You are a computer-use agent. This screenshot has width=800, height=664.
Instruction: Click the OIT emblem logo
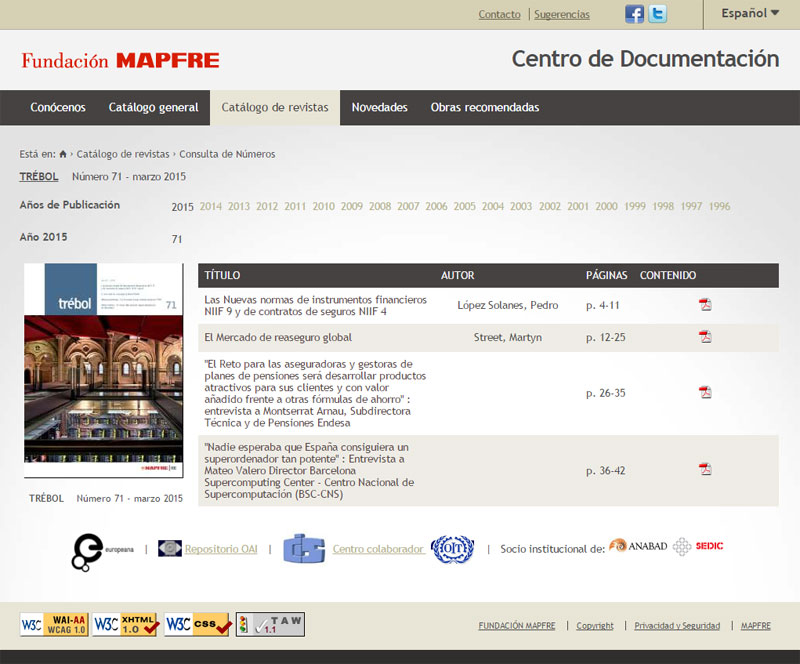click(453, 549)
